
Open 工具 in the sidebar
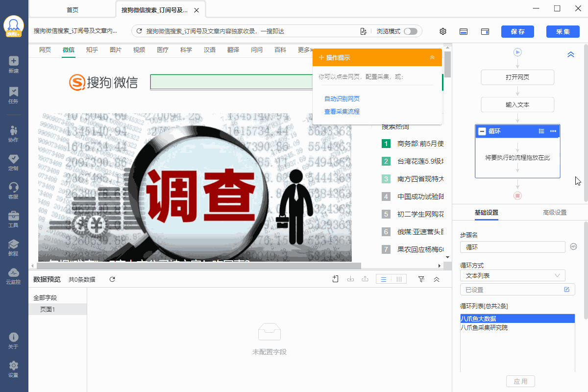(x=14, y=219)
